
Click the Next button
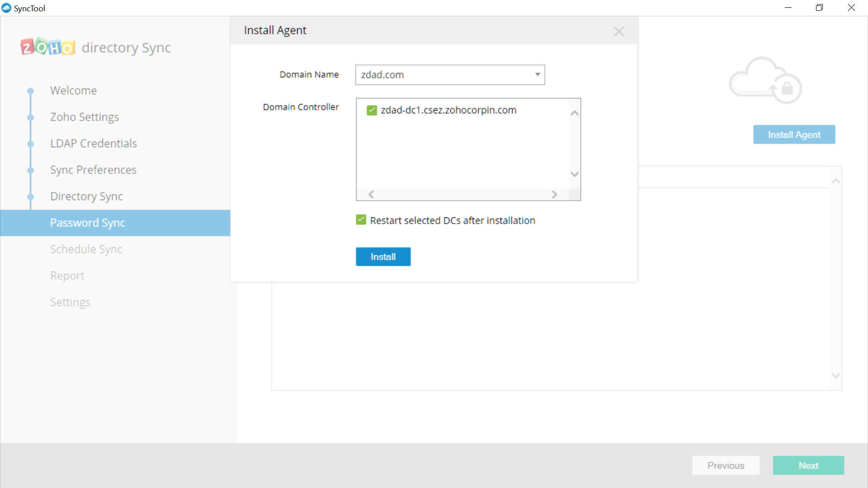(x=808, y=465)
